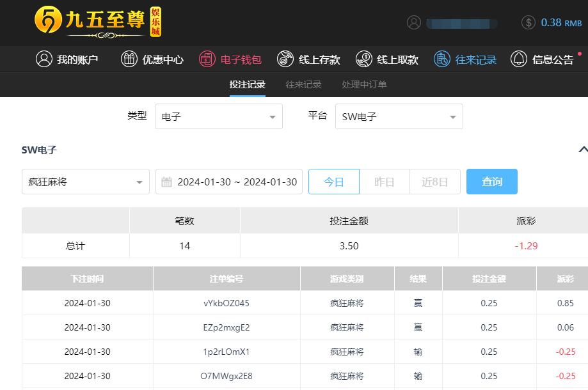Viewport: 588px width, 390px height.
Task: Click the 结果 column header
Action: (418, 279)
